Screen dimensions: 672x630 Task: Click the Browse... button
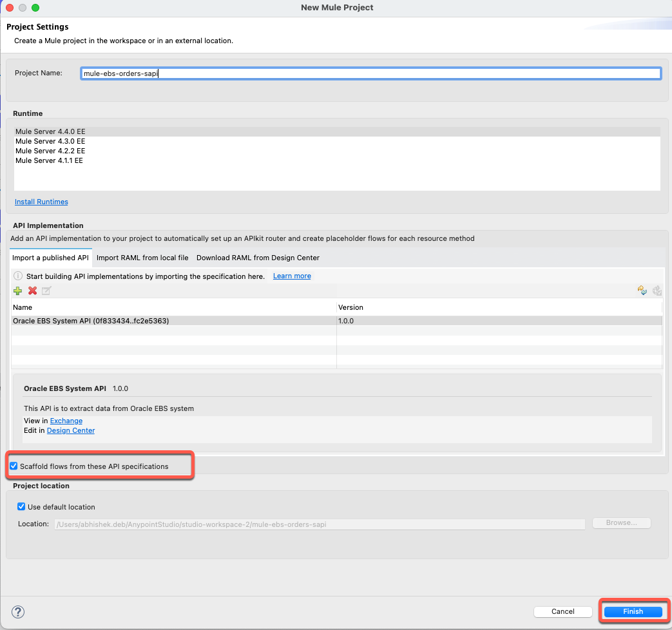[622, 523]
